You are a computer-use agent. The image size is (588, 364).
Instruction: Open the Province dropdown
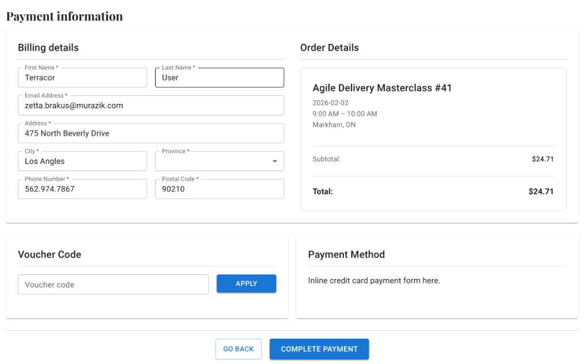[219, 161]
